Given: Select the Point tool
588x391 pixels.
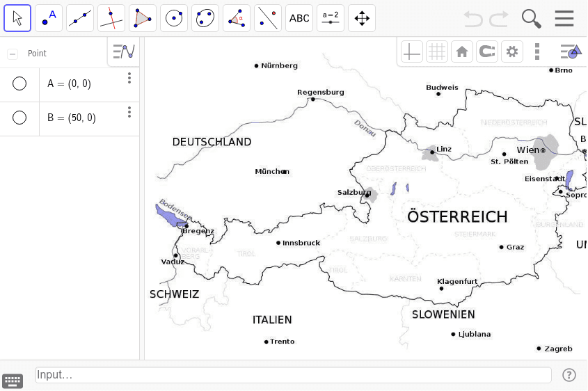Looking at the screenshot, I should [49, 18].
